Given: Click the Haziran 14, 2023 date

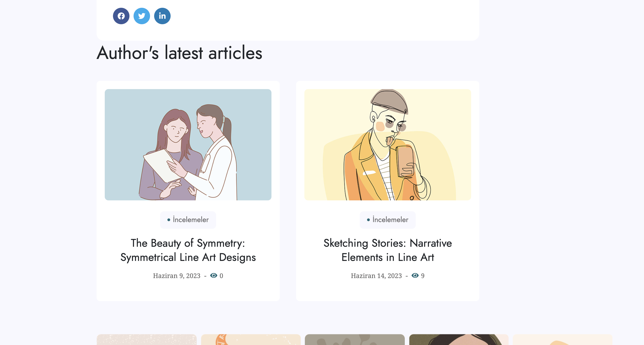Looking at the screenshot, I should 376,276.
